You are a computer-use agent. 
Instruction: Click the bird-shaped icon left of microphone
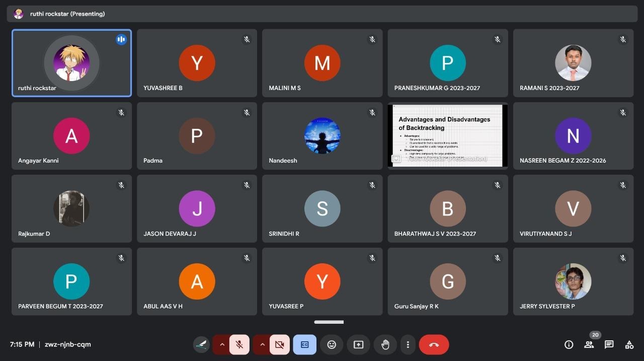pyautogui.click(x=201, y=344)
